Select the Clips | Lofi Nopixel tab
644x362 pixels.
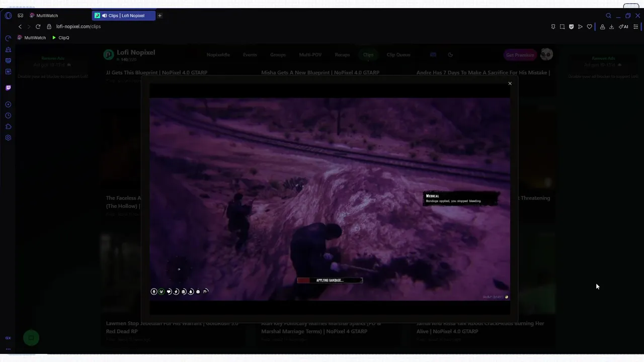(123, 16)
